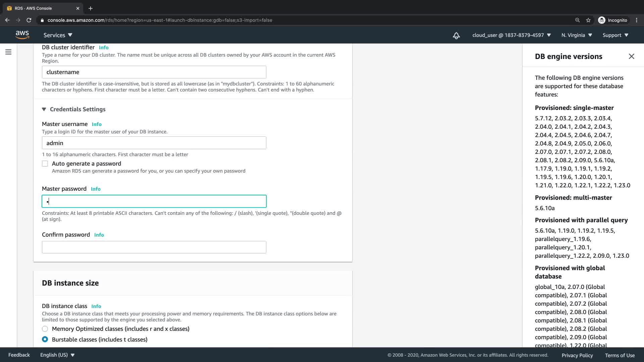
Task: Click the Feedback button
Action: point(19,355)
